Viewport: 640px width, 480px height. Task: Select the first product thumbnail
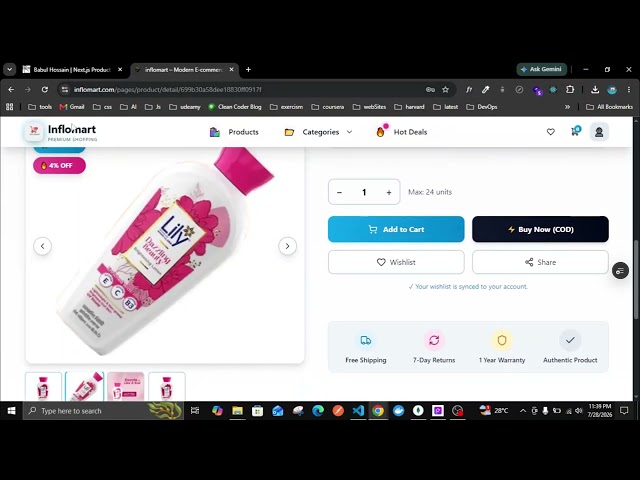[x=43, y=387]
